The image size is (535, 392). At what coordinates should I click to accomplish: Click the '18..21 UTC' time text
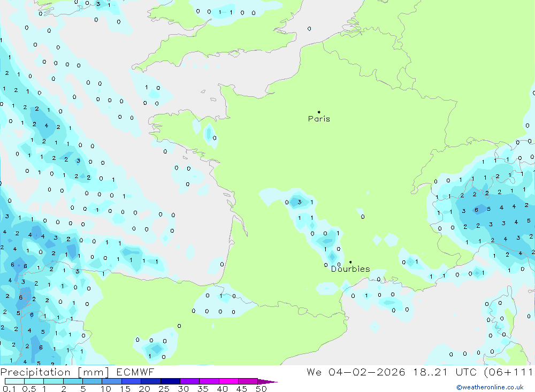click(x=445, y=372)
